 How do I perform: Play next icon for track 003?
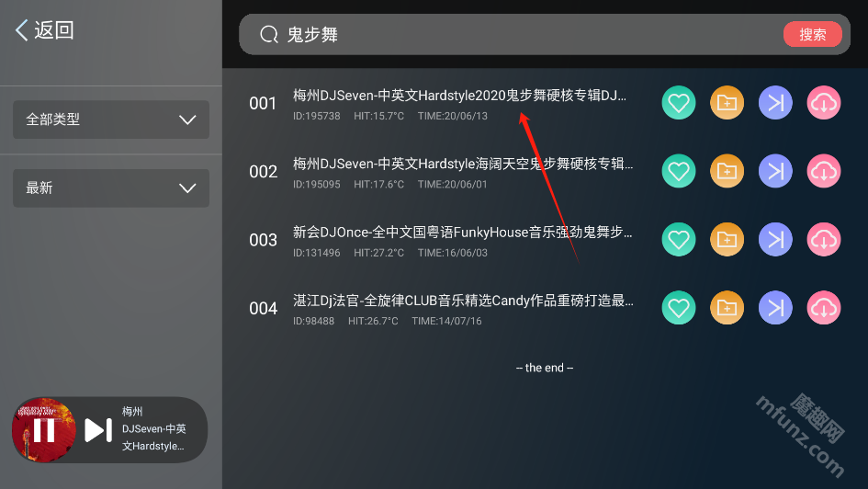[775, 239]
